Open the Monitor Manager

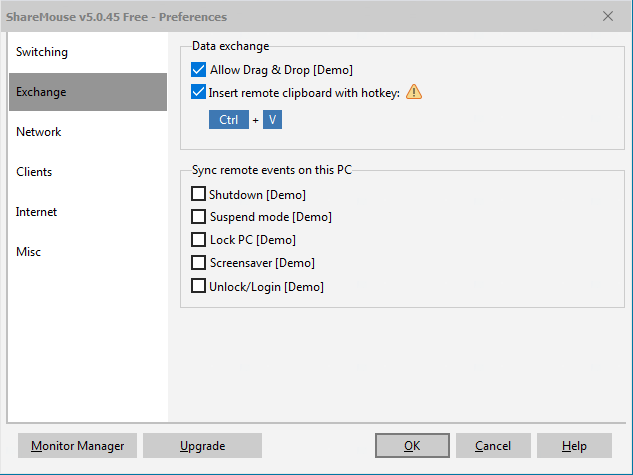pos(78,446)
